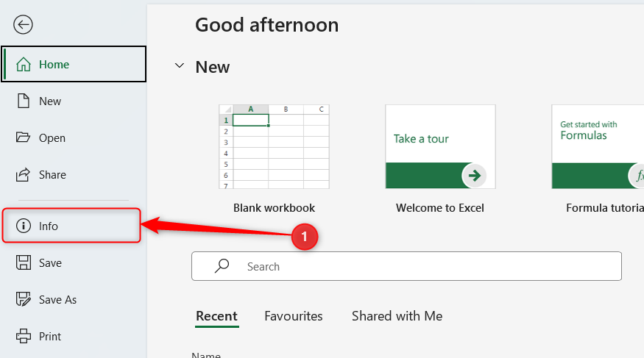
Task: Switch to the Shared with Me tab
Action: tap(397, 316)
